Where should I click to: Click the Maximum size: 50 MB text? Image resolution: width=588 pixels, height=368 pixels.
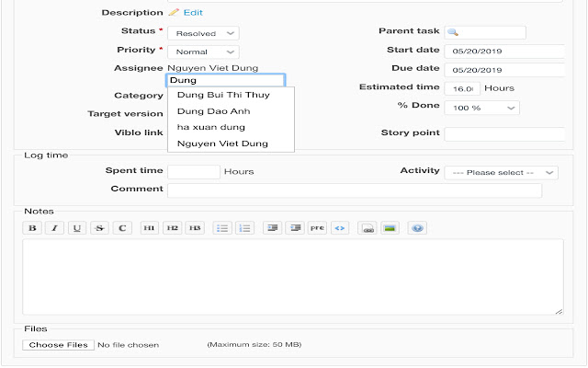[x=254, y=344]
